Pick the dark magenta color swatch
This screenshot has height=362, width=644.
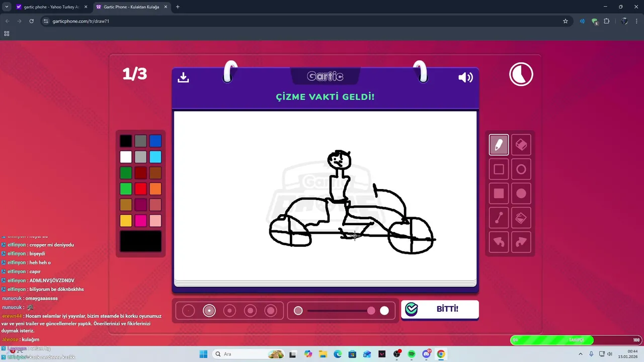(x=141, y=205)
